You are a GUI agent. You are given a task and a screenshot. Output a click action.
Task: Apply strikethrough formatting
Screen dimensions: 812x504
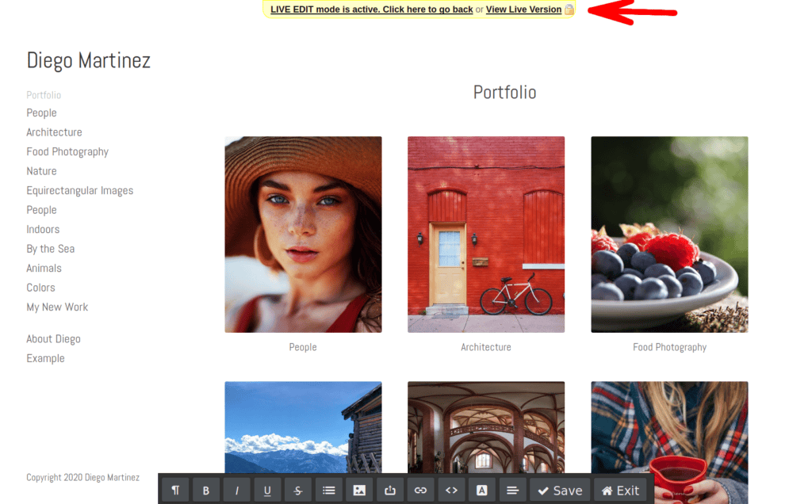point(298,491)
